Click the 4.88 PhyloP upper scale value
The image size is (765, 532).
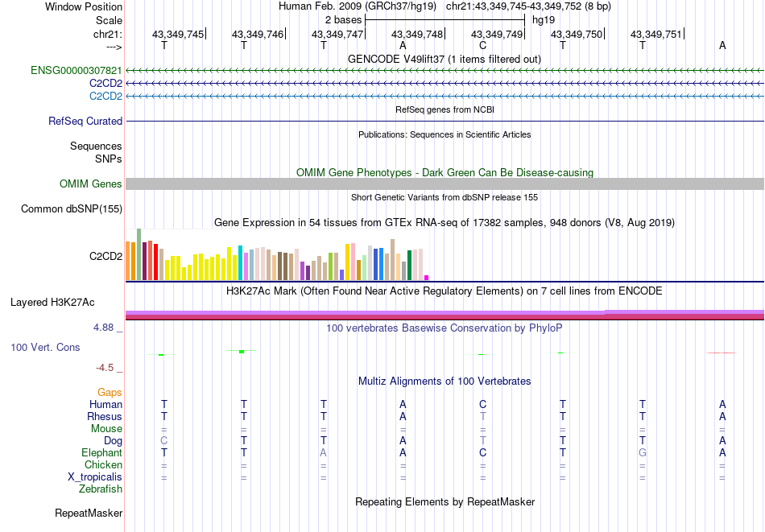[103, 328]
